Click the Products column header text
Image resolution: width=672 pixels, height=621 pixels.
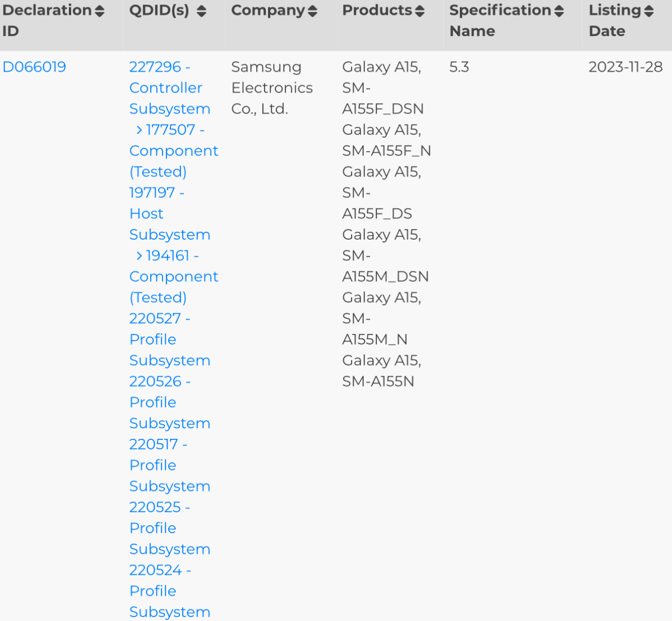pyautogui.click(x=377, y=11)
